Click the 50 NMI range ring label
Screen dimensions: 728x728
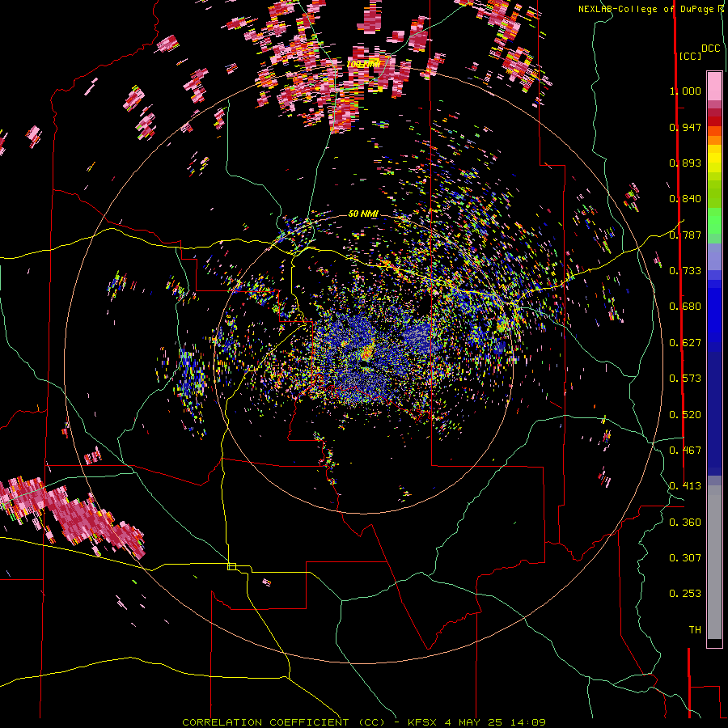point(363,214)
